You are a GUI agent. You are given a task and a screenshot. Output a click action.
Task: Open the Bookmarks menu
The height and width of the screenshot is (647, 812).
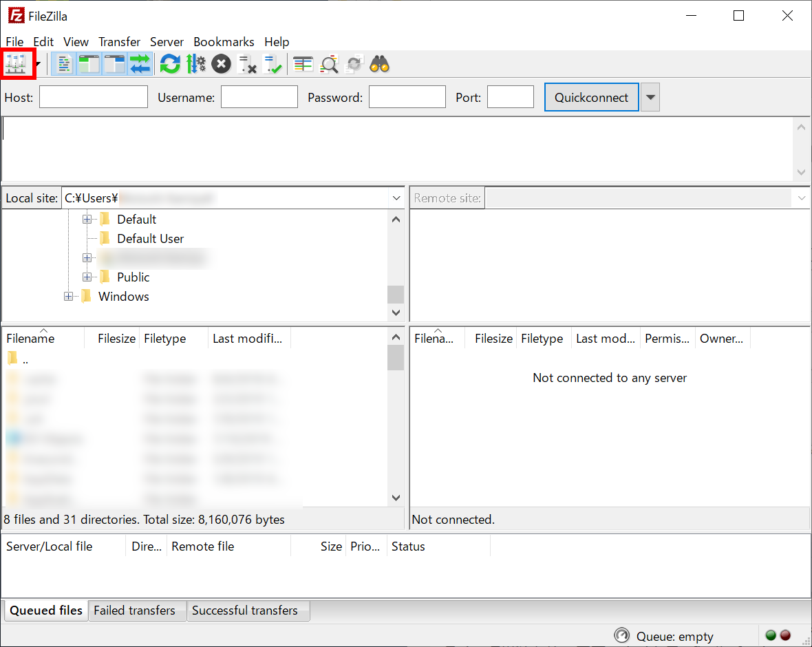pyautogui.click(x=224, y=41)
